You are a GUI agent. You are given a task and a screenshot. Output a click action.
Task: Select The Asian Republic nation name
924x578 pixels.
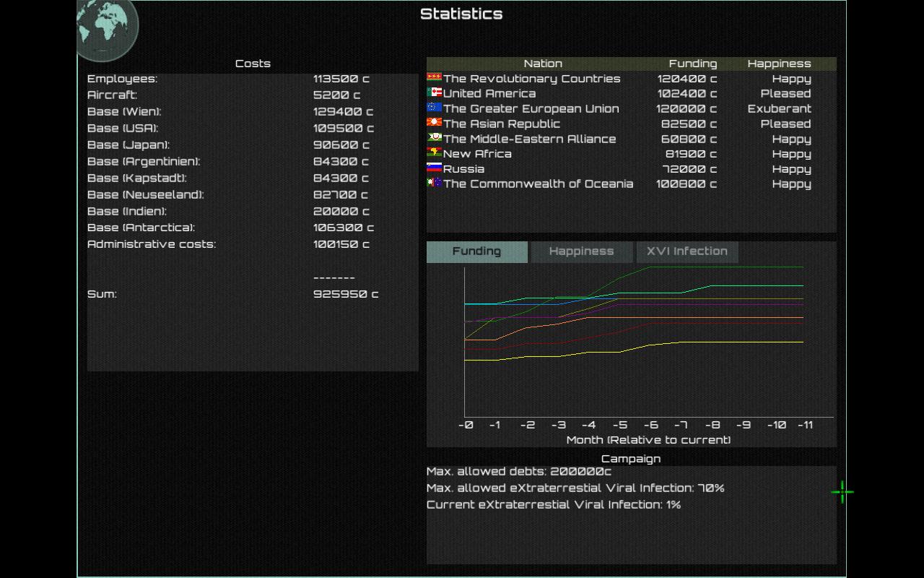click(x=501, y=124)
